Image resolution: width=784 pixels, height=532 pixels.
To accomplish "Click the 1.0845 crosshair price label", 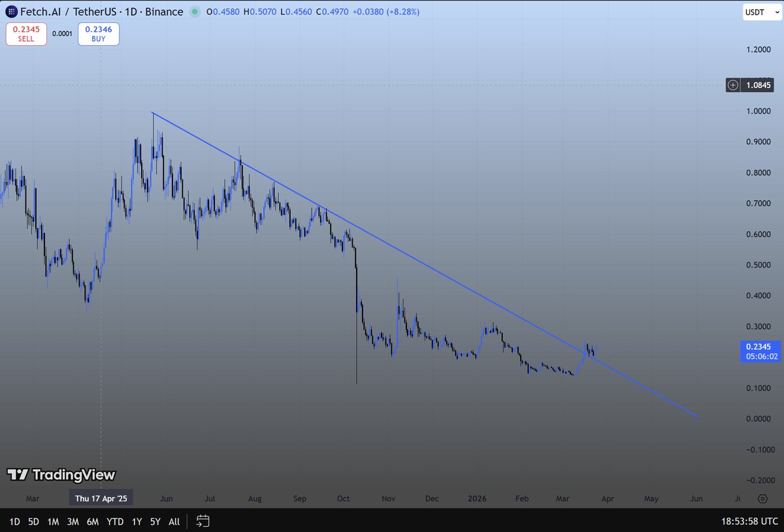I will 759,85.
